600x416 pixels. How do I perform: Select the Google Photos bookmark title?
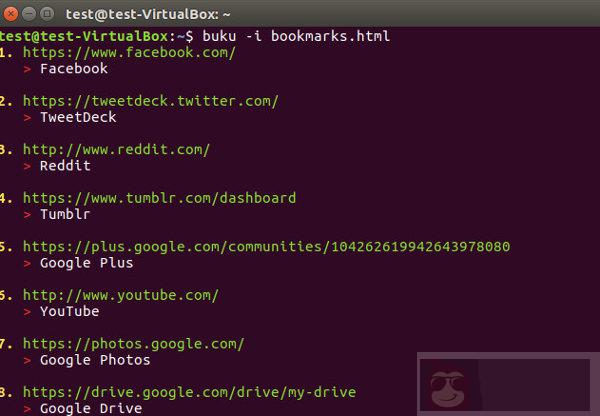pos(95,360)
